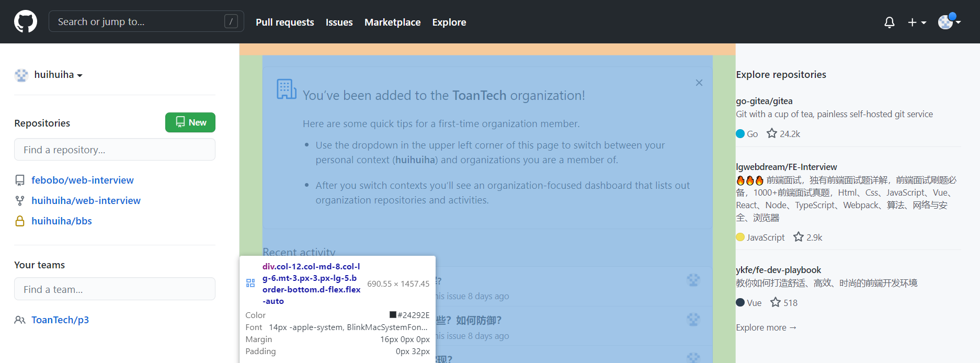Open febobo/web-interview repository
Viewport: 980px width, 363px height.
pos(83,180)
